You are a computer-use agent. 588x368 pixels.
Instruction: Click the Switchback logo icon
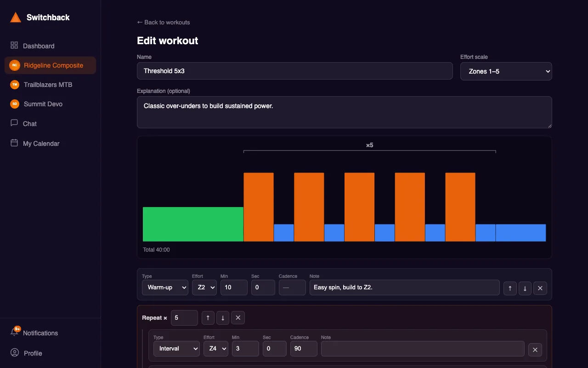click(x=16, y=17)
